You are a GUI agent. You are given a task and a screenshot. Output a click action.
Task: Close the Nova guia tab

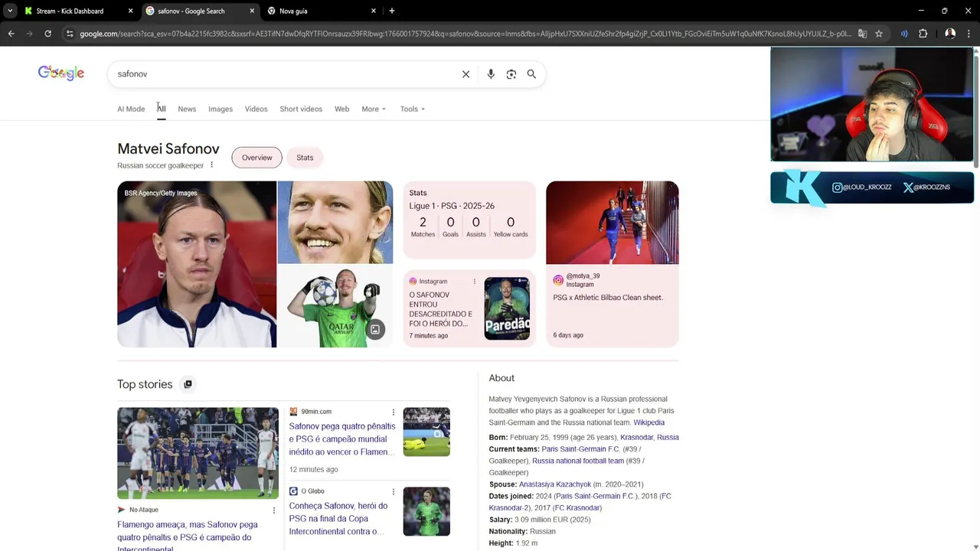click(374, 11)
